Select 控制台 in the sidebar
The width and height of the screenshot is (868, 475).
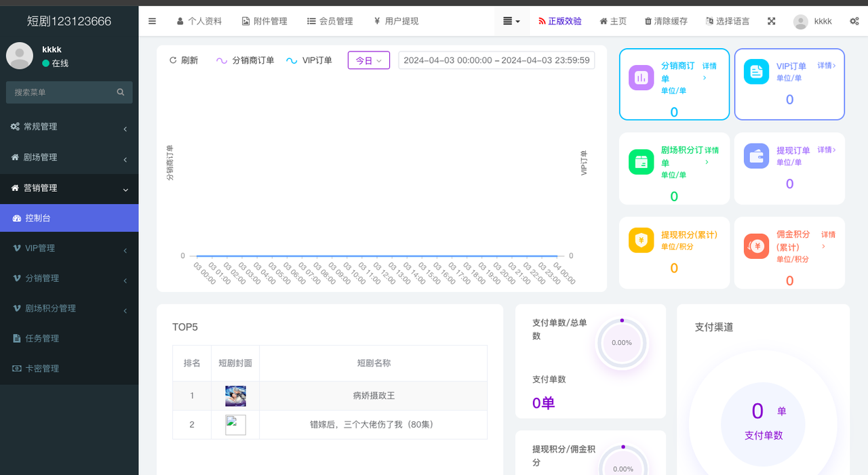pos(69,218)
